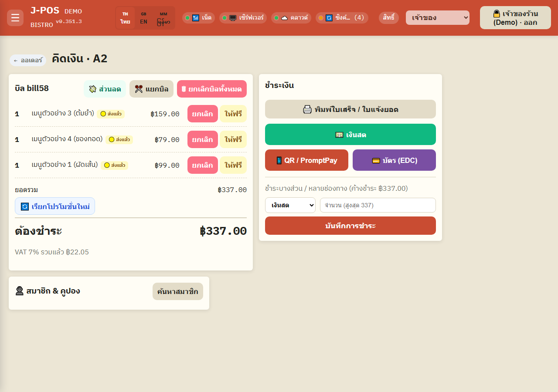
Task: Log out via เจ้าของร้าน (Demo) button
Action: 515,18
